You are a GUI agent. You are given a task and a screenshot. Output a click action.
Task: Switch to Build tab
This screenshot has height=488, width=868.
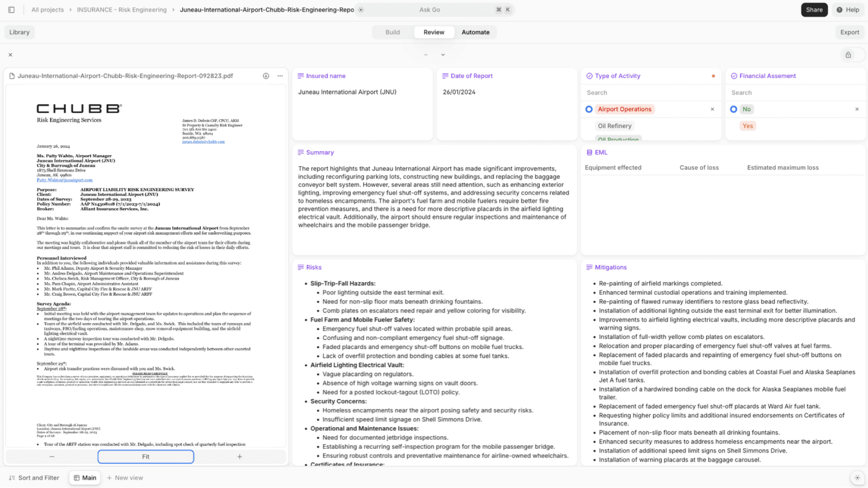(392, 32)
